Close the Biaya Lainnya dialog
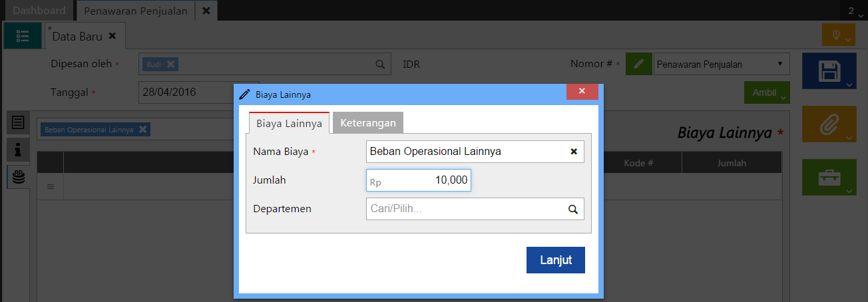This screenshot has height=302, width=868. click(582, 92)
